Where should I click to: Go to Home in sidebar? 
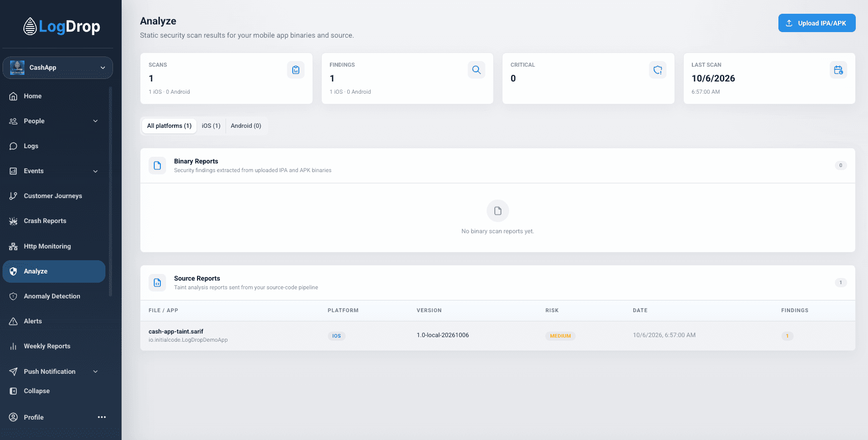point(53,96)
